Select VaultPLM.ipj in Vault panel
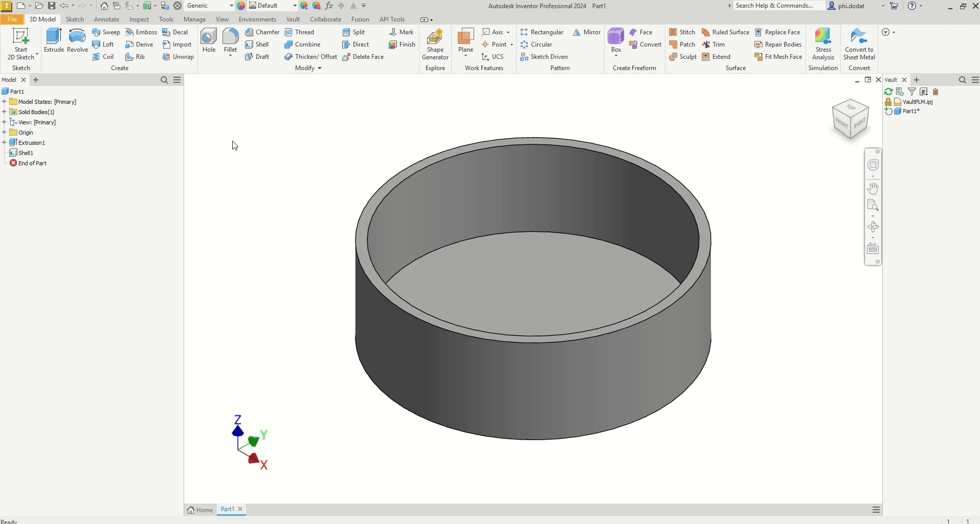This screenshot has height=524, width=980. click(x=918, y=102)
